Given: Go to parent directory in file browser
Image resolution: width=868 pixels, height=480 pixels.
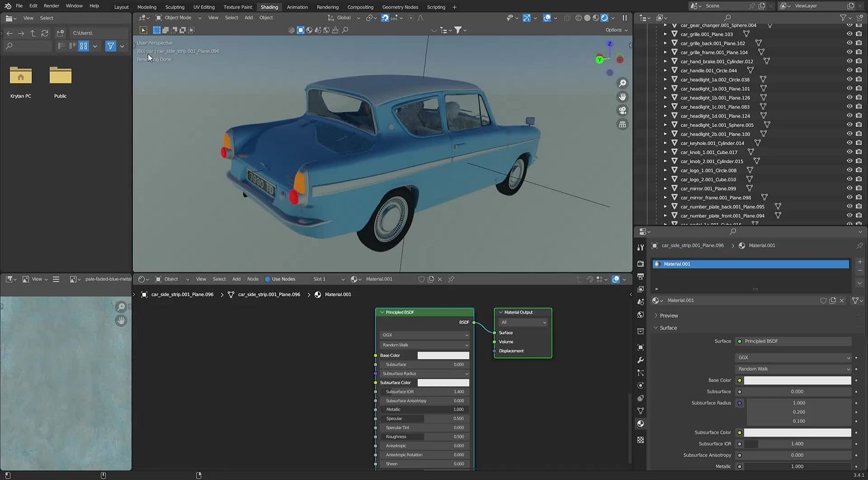Looking at the screenshot, I should click(33, 33).
